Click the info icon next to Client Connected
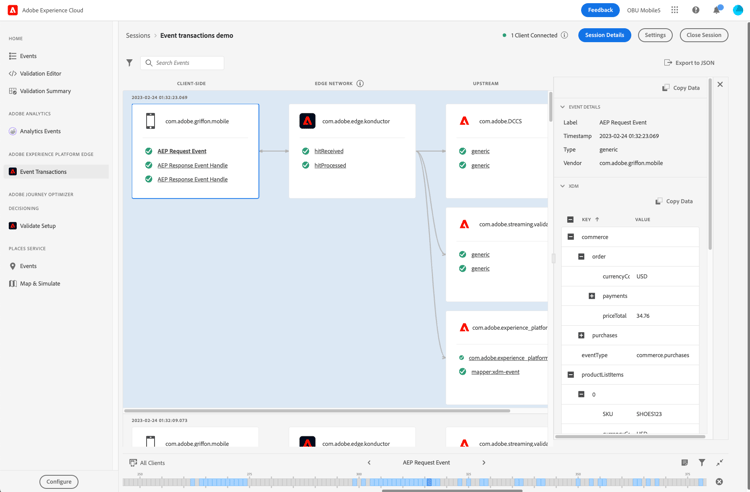This screenshot has height=492, width=750. tap(564, 35)
